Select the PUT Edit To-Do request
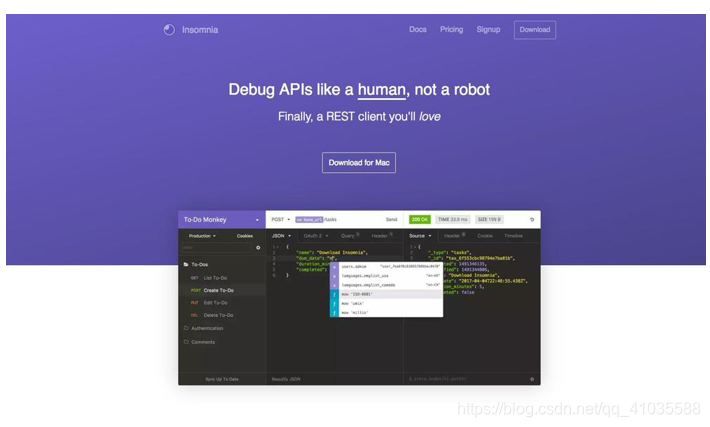Screen dimensions: 710x427 click(221, 303)
